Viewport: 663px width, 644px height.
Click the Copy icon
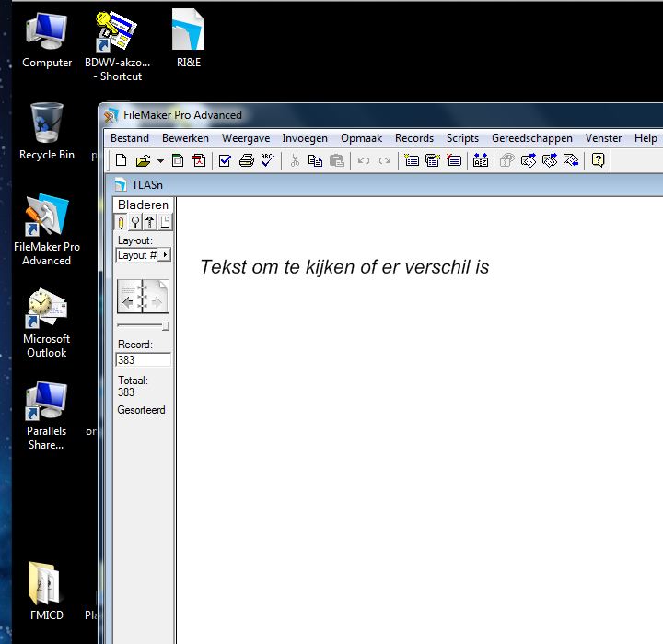315,161
